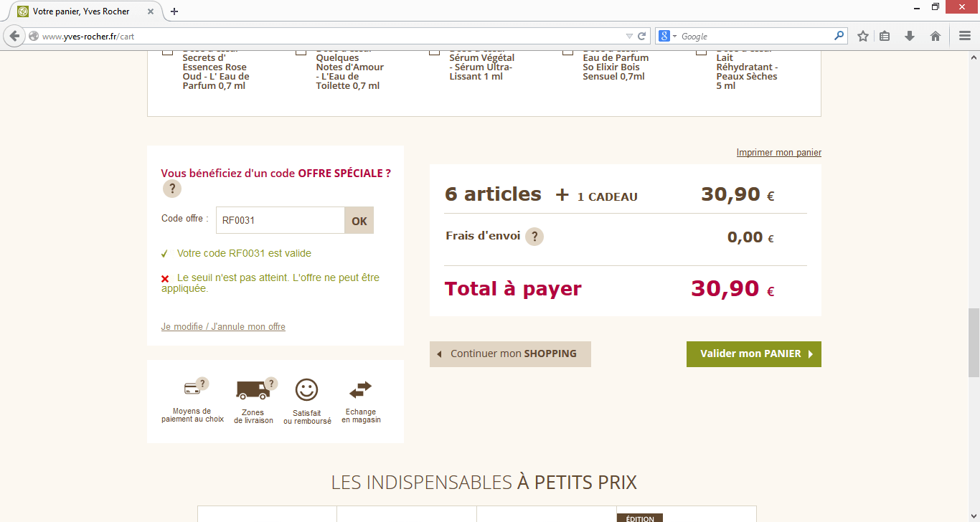Open the search engine selector dropdown

click(668, 36)
